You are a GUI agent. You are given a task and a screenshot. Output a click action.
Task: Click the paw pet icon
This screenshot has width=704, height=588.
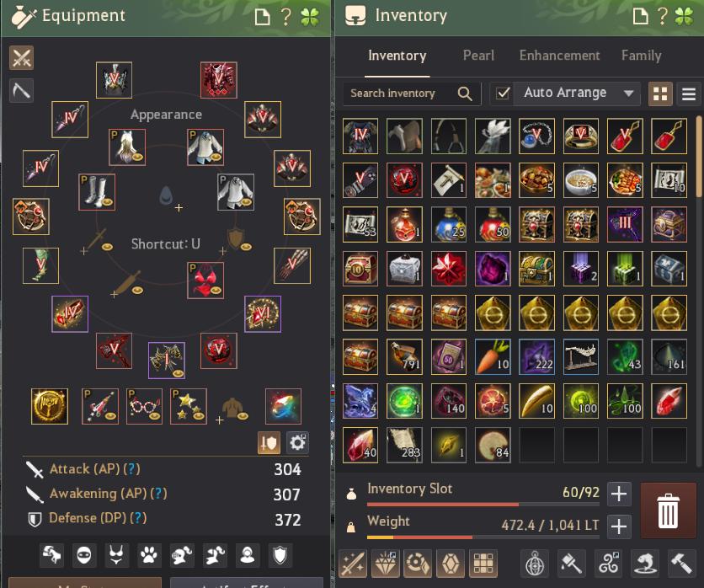[148, 556]
